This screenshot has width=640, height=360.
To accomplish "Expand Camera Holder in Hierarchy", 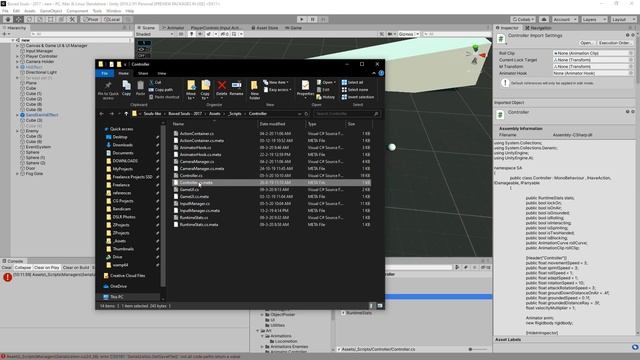I will click(x=18, y=62).
